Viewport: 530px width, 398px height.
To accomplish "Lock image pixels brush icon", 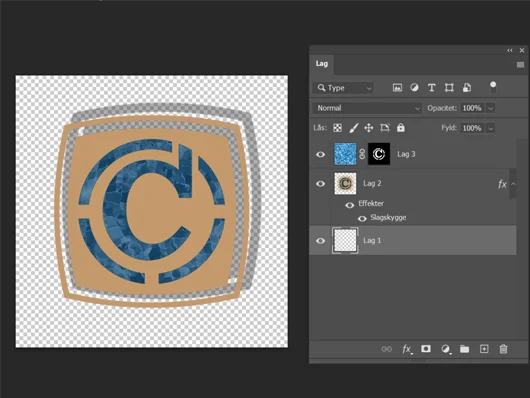I will click(x=354, y=128).
